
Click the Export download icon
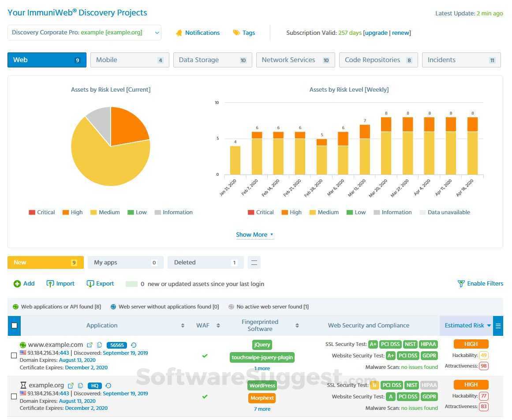click(90, 283)
